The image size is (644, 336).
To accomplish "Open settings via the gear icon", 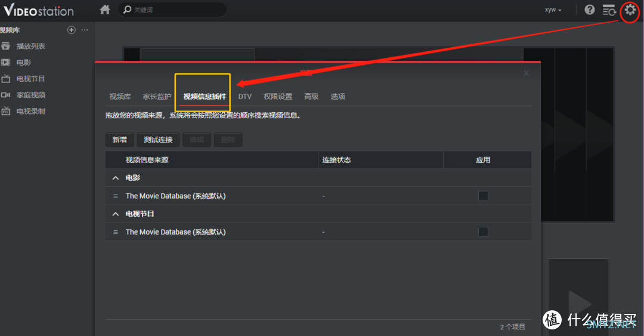I will coord(630,10).
